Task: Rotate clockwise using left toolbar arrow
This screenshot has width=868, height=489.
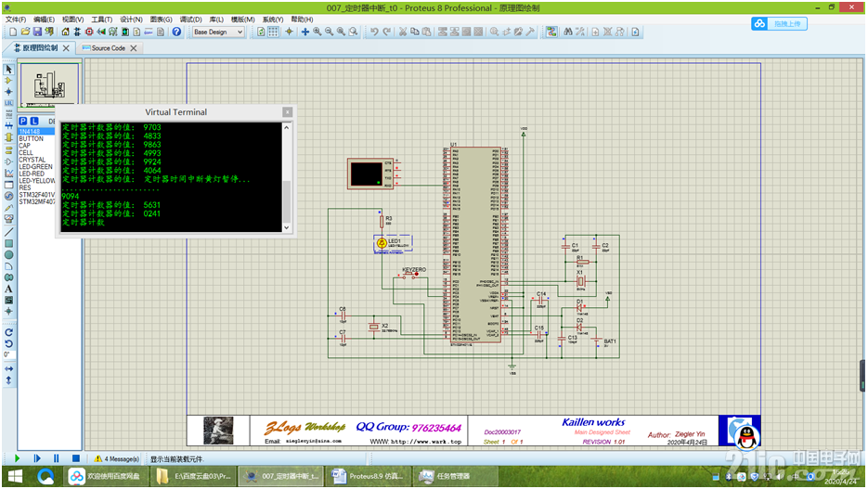Action: point(9,332)
